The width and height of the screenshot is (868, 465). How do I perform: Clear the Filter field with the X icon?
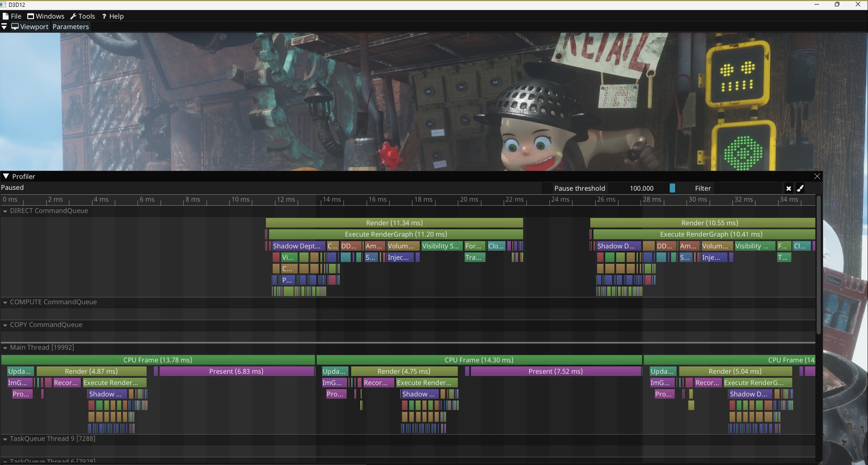(789, 188)
